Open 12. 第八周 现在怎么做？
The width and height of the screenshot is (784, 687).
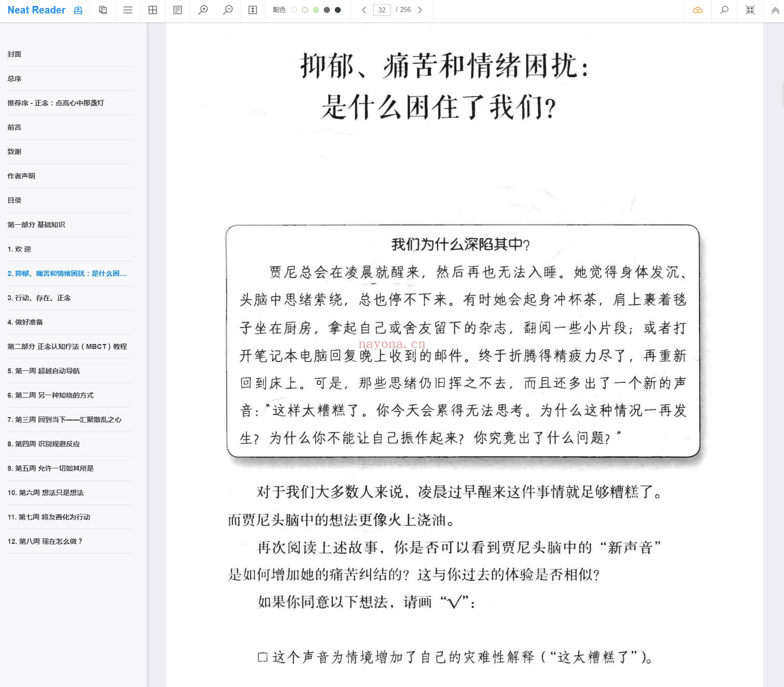[70, 541]
